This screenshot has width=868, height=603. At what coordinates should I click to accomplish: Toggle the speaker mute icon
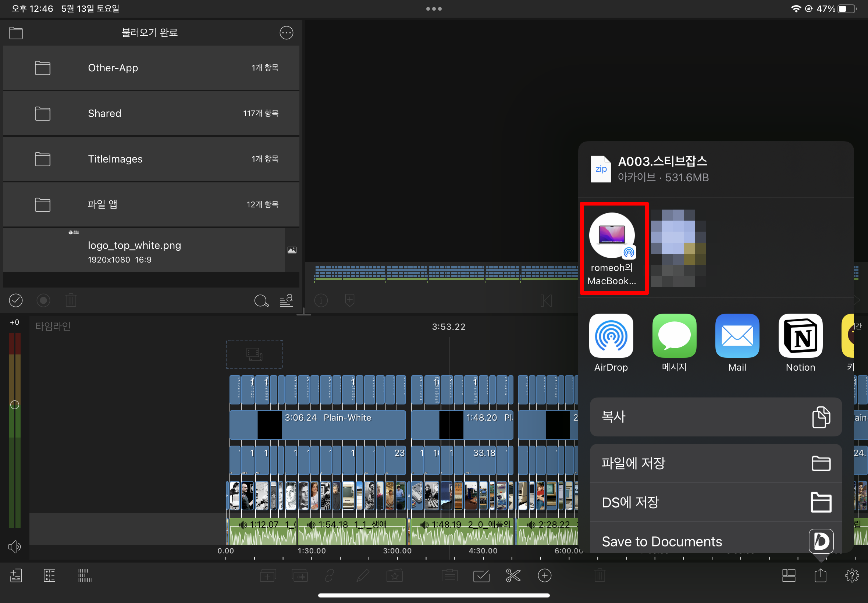click(x=14, y=546)
